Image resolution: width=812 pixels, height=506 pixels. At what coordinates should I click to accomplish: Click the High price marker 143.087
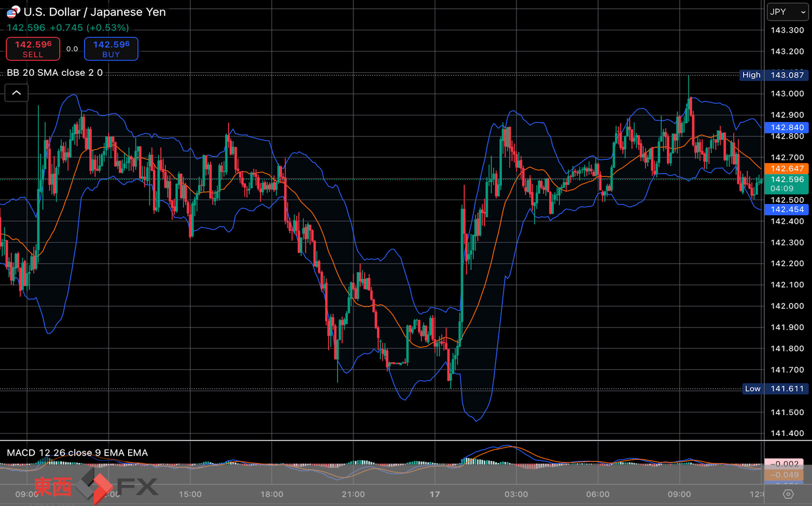click(774, 75)
